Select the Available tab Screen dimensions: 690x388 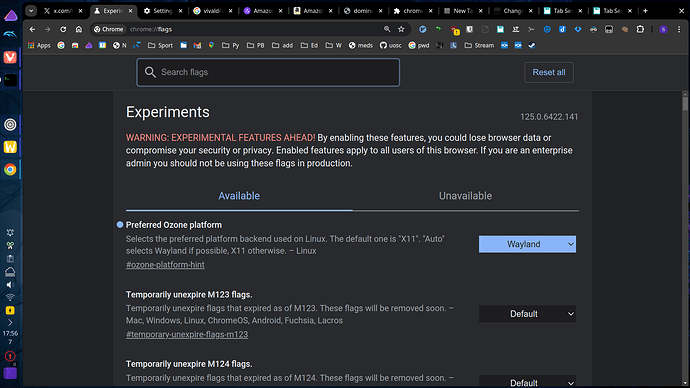(239, 196)
